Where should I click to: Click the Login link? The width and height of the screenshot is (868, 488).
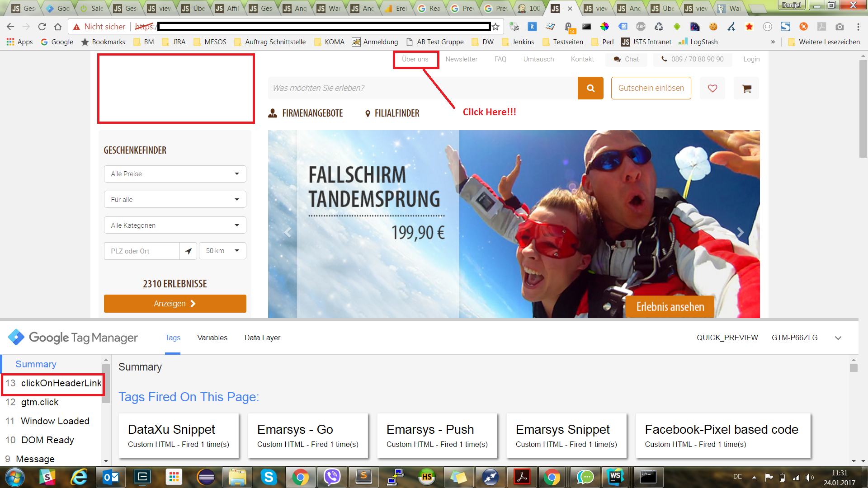click(x=751, y=59)
